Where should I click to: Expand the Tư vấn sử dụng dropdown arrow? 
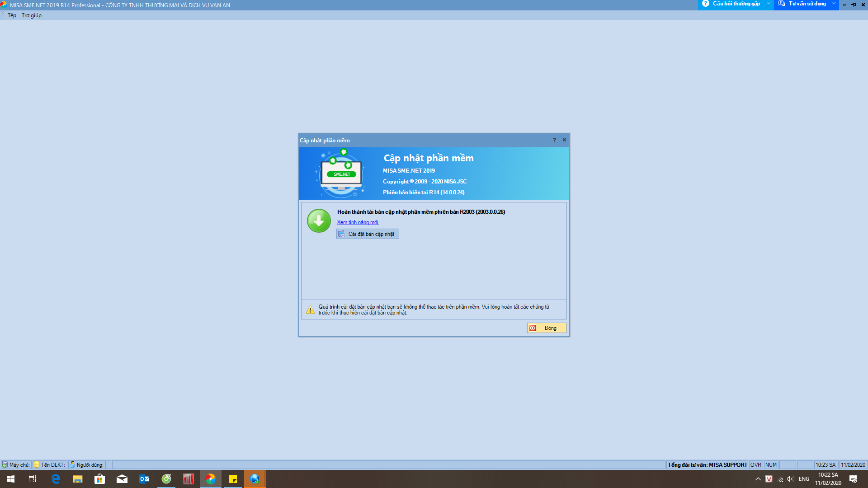pos(833,4)
